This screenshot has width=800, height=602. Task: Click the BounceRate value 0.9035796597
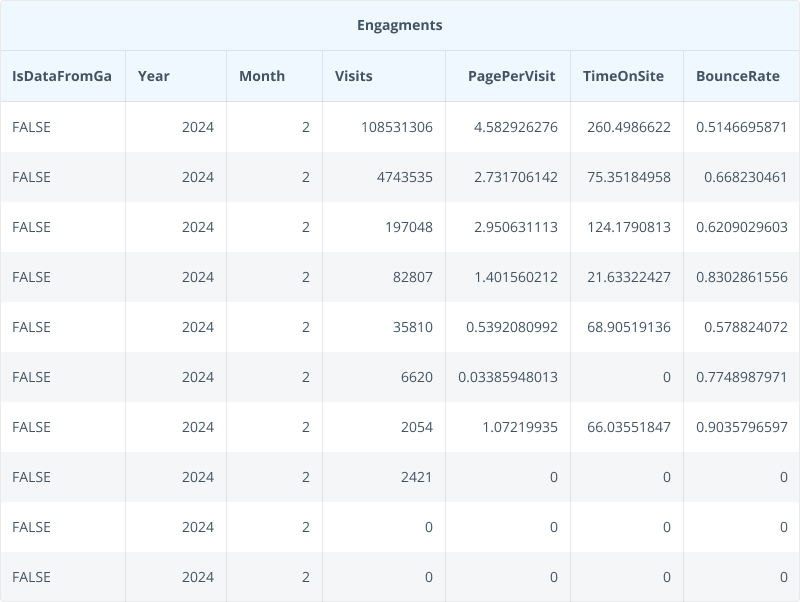pos(742,427)
